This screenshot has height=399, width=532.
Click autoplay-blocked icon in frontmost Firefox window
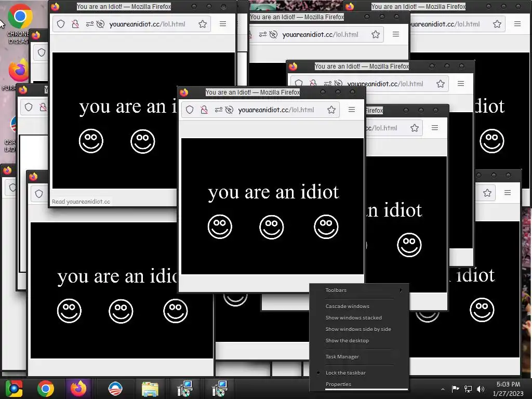click(229, 110)
